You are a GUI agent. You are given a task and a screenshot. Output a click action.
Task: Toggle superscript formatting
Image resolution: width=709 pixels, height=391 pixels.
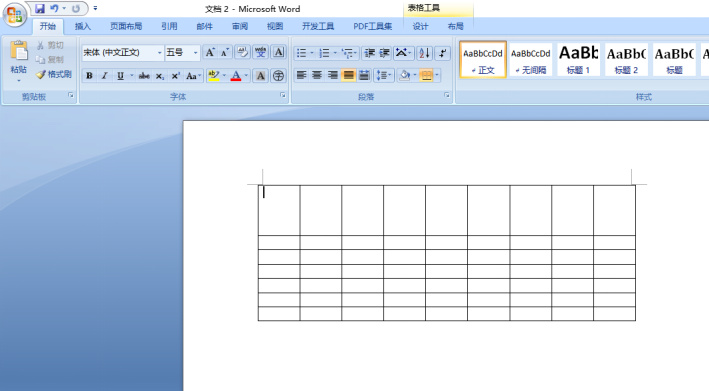click(175, 76)
